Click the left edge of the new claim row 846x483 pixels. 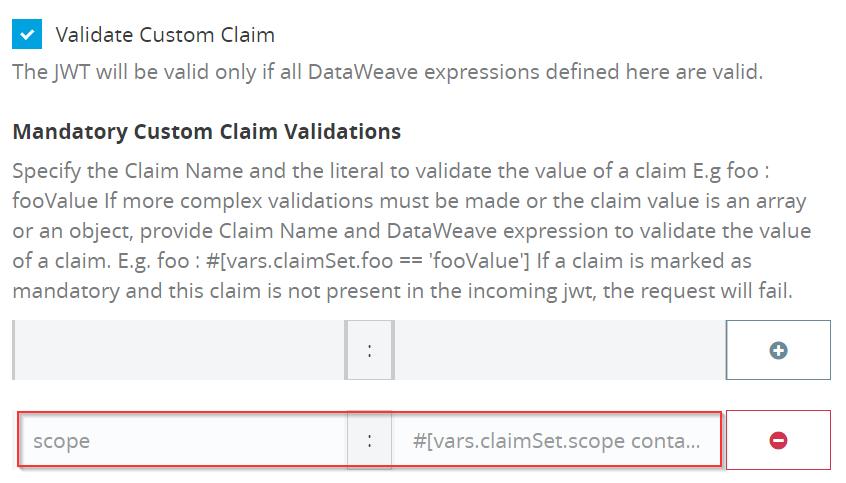click(14, 350)
